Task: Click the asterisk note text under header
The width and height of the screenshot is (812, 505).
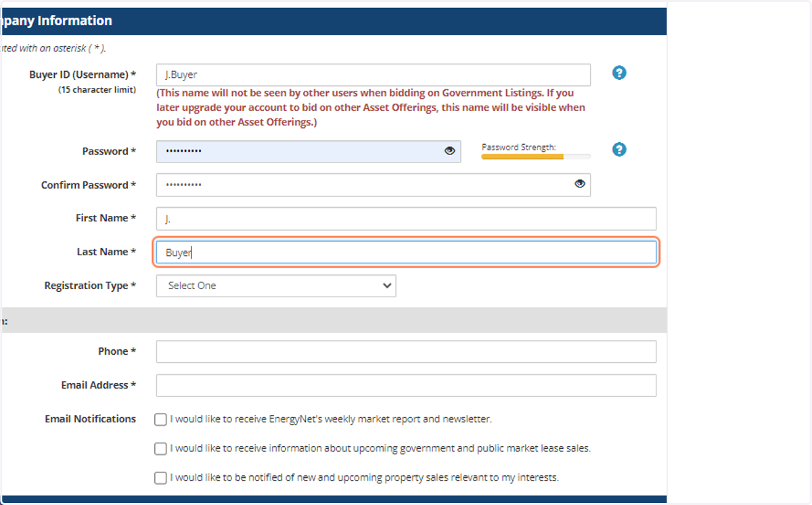Action: (53, 48)
